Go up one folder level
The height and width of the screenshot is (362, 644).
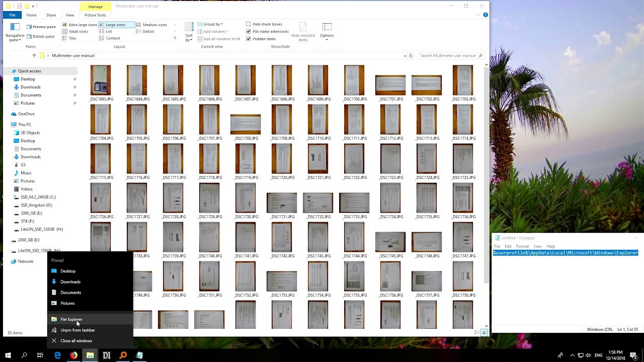tap(34, 56)
